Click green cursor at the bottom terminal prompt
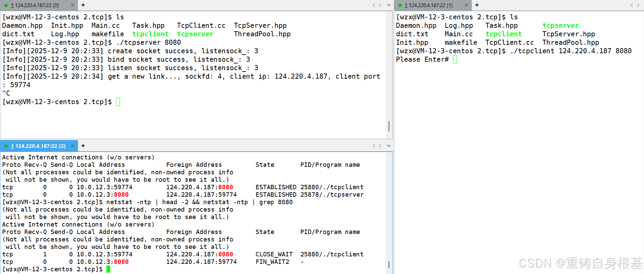 pyautogui.click(x=108, y=269)
